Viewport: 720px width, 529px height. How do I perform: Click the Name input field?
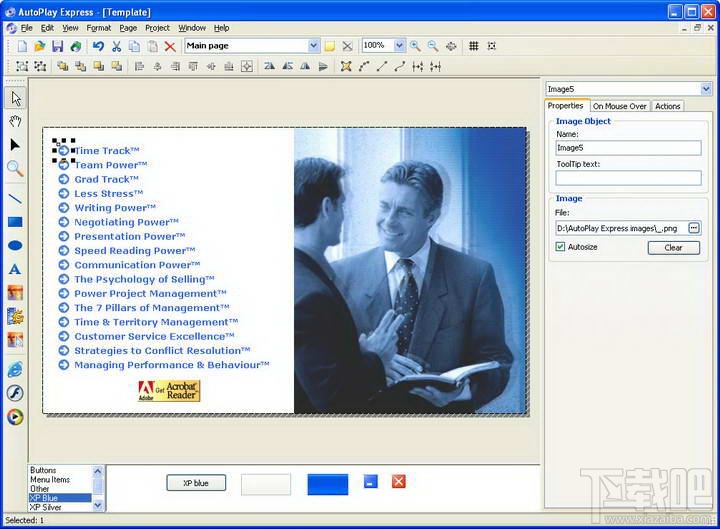(628, 148)
